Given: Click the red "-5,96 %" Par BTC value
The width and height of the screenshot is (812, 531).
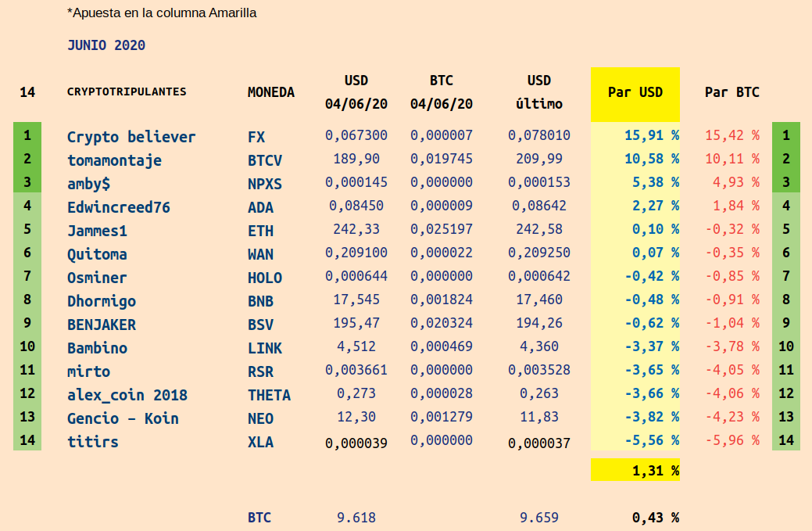Looking at the screenshot, I should click(x=732, y=440).
